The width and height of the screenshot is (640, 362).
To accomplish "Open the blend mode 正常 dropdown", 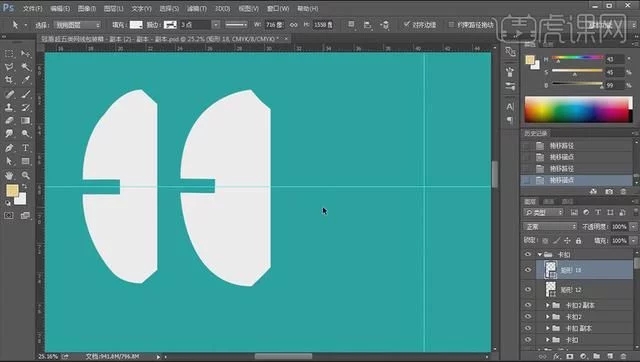I will (550, 227).
